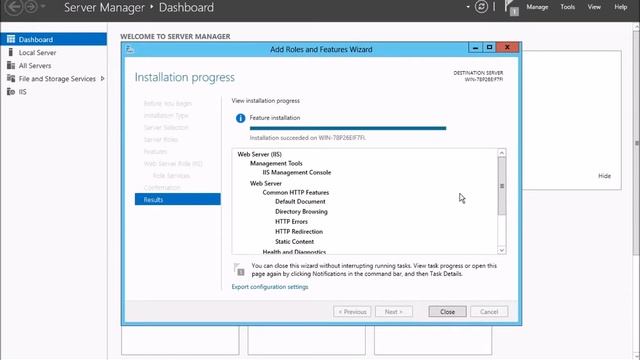Open the Manage menu
Image resolution: width=640 pixels, height=360 pixels.
pyautogui.click(x=537, y=7)
